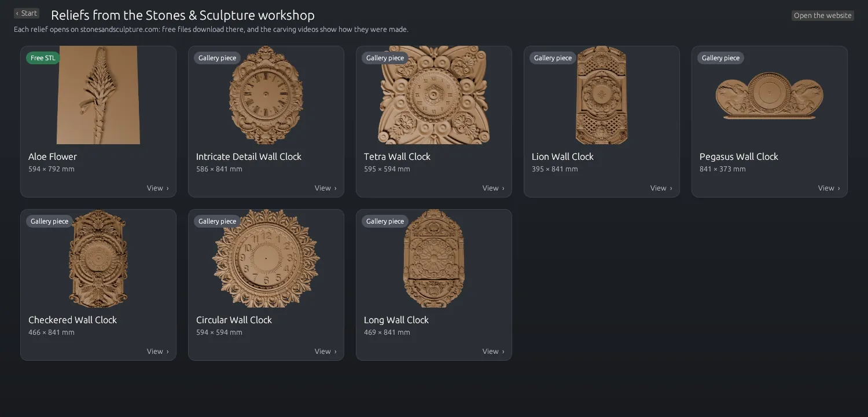Click the Checkered Wall Clock title
The image size is (868, 417).
[x=72, y=320]
